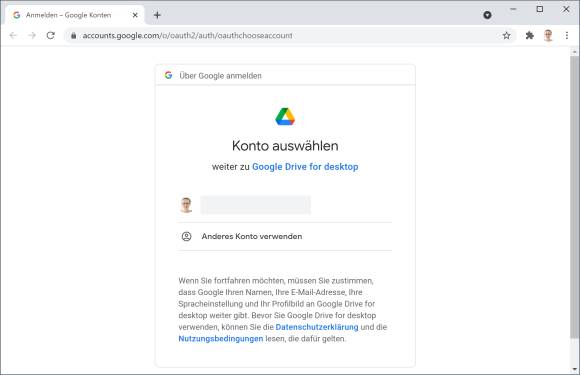Select the Anmelden – Google Konten tab

click(75, 15)
